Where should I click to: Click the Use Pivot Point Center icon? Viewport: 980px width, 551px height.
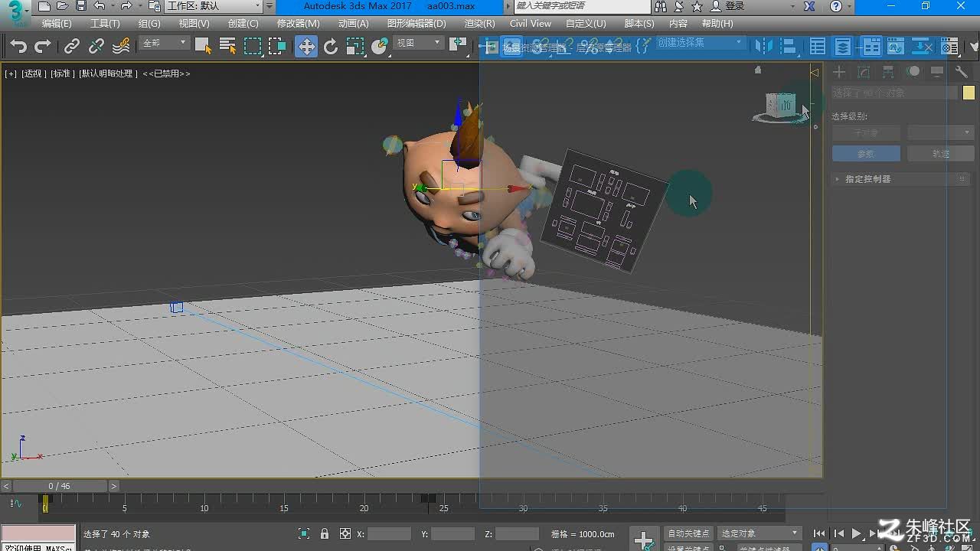click(459, 45)
